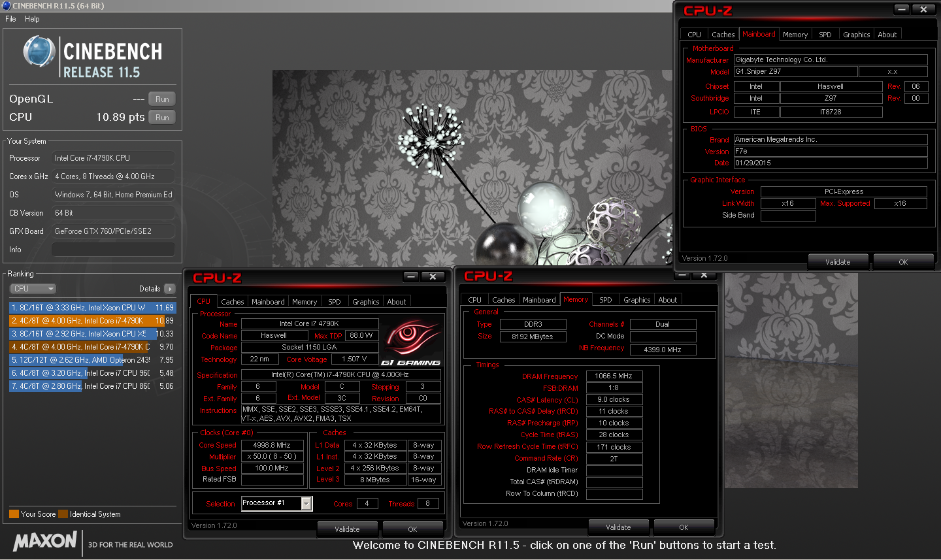Select ranking row 3 Xeon 2.92 GHz
The width and height of the screenshot is (941, 560).
click(x=92, y=333)
